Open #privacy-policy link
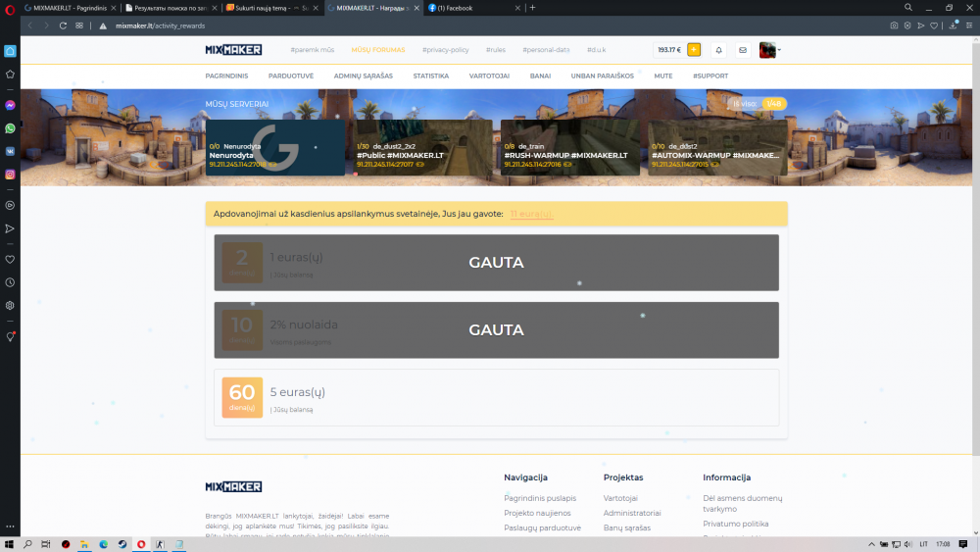Screen dimensions: 980x552 click(x=445, y=50)
